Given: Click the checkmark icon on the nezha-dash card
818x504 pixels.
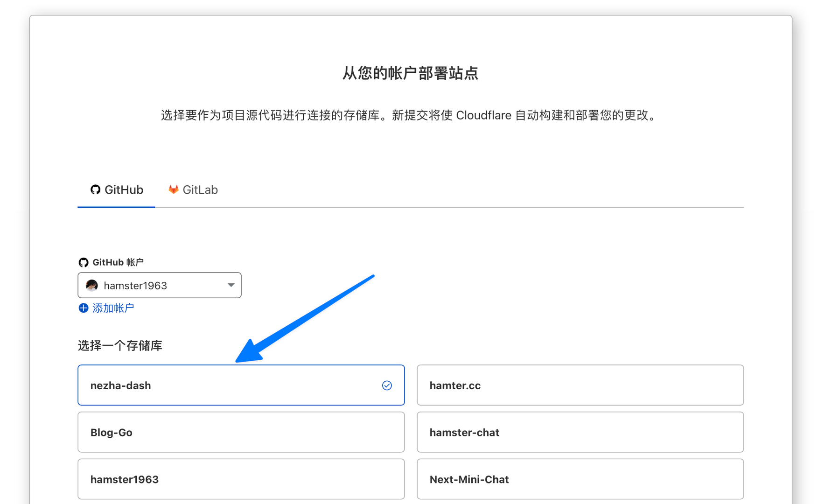Looking at the screenshot, I should tap(387, 385).
